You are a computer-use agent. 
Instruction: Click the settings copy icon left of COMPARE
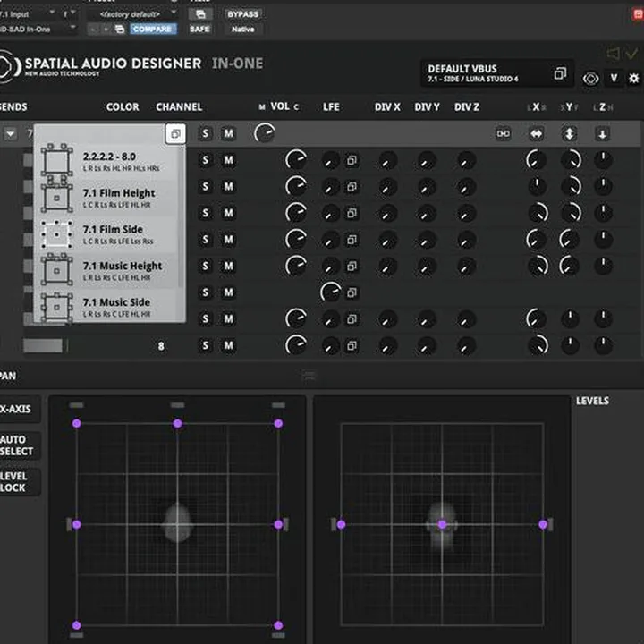point(120,30)
